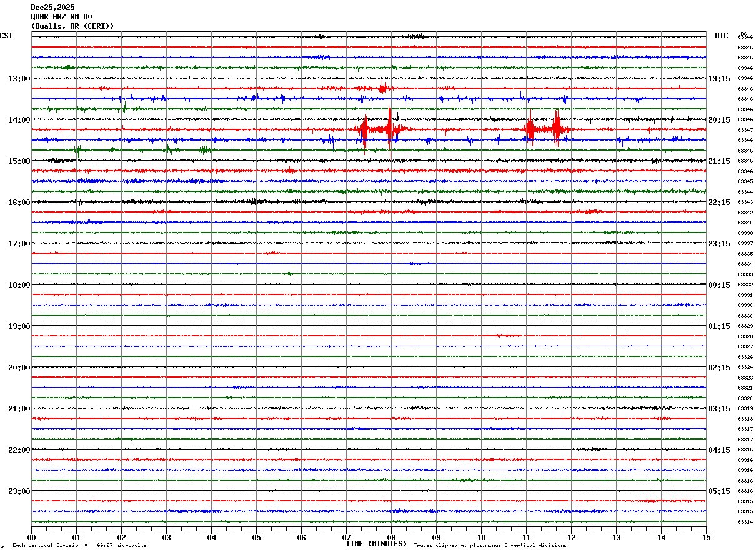
Task: Click the '20:15' UTC time label
Action: pos(719,120)
